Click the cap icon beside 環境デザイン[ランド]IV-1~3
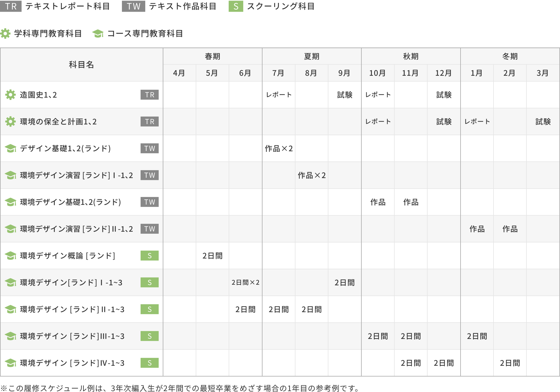Screen dimensions: 560x392 point(10,363)
